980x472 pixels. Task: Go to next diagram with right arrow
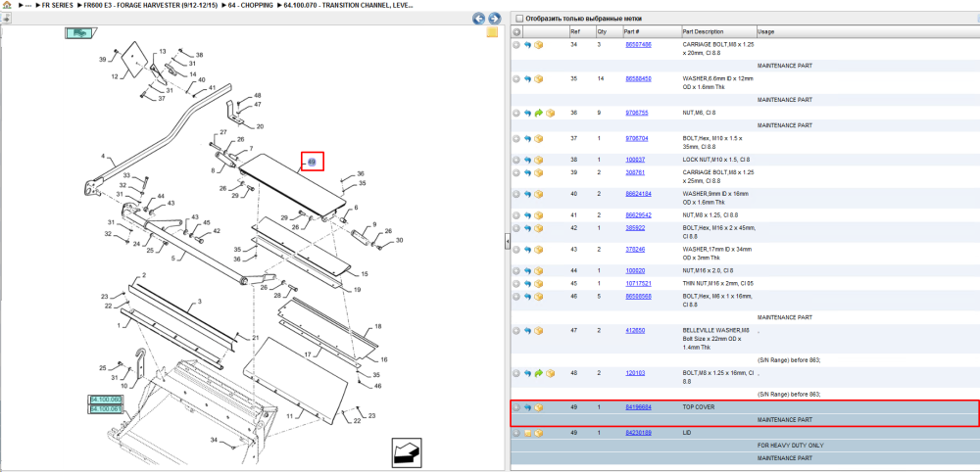point(494,18)
